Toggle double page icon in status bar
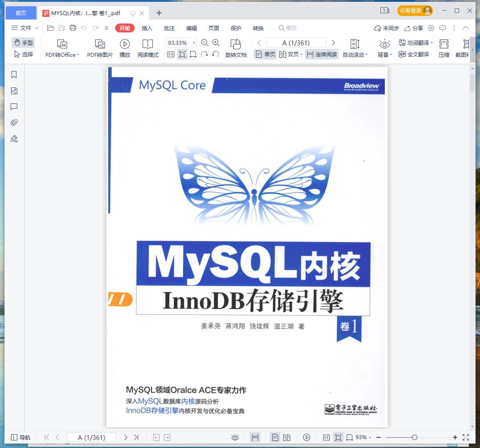The height and width of the screenshot is (448, 480). 287,438
